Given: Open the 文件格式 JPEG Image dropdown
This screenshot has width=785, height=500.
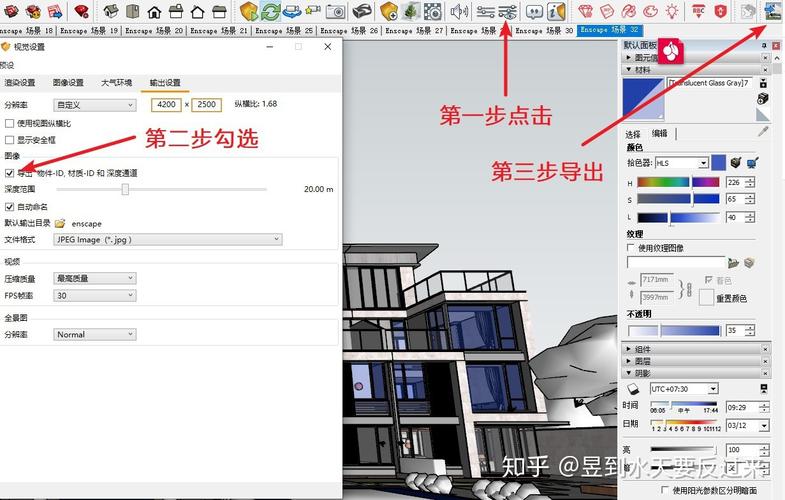Looking at the screenshot, I should click(168, 240).
